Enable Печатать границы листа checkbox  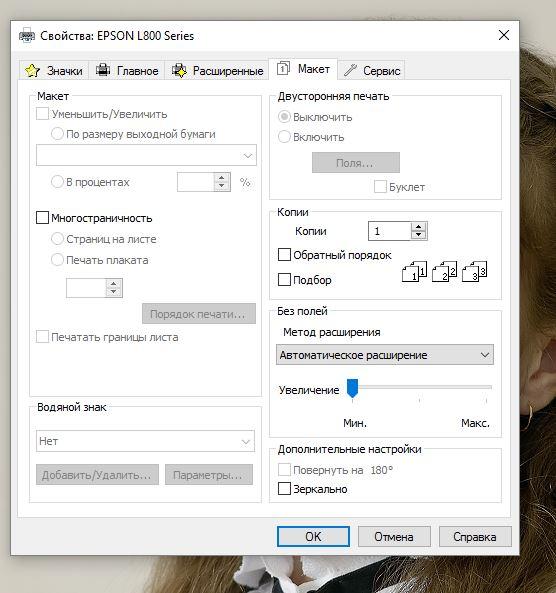coord(42,337)
